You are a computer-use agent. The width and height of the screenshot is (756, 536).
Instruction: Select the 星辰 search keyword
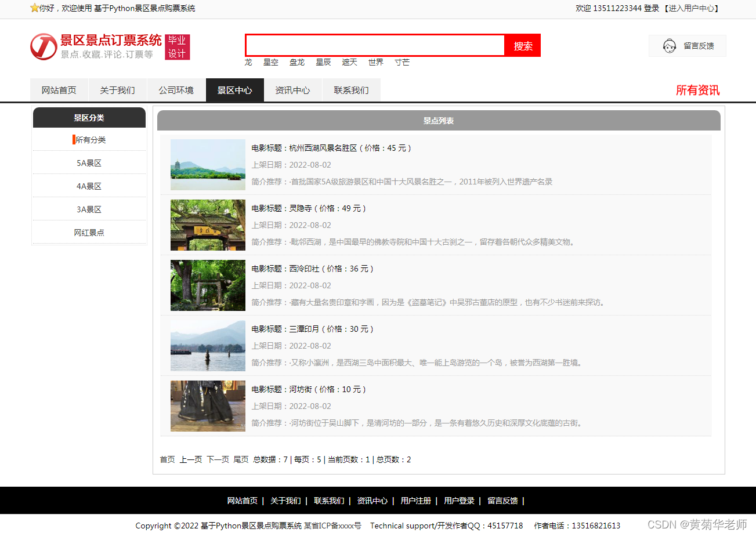323,62
